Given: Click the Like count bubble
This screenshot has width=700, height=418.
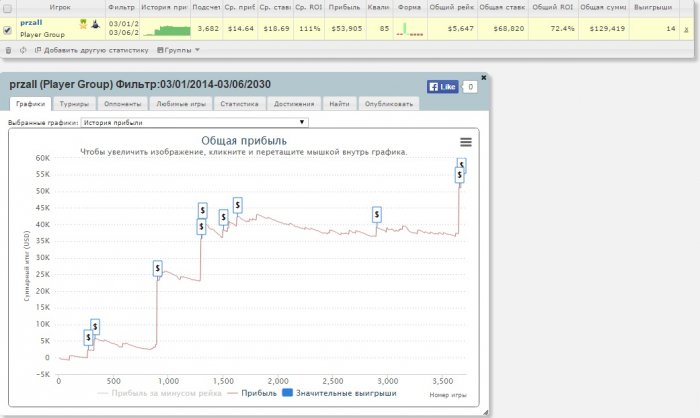Looking at the screenshot, I should [x=470, y=87].
